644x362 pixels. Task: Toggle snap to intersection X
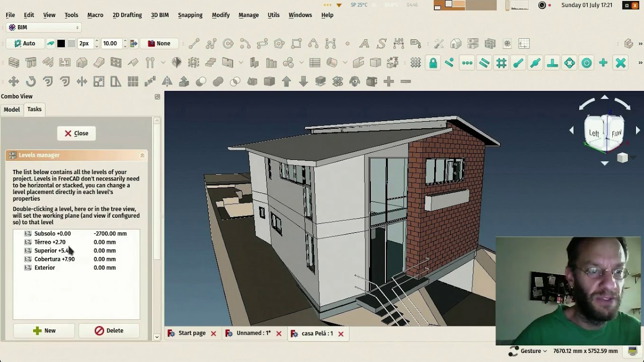pyautogui.click(x=621, y=63)
